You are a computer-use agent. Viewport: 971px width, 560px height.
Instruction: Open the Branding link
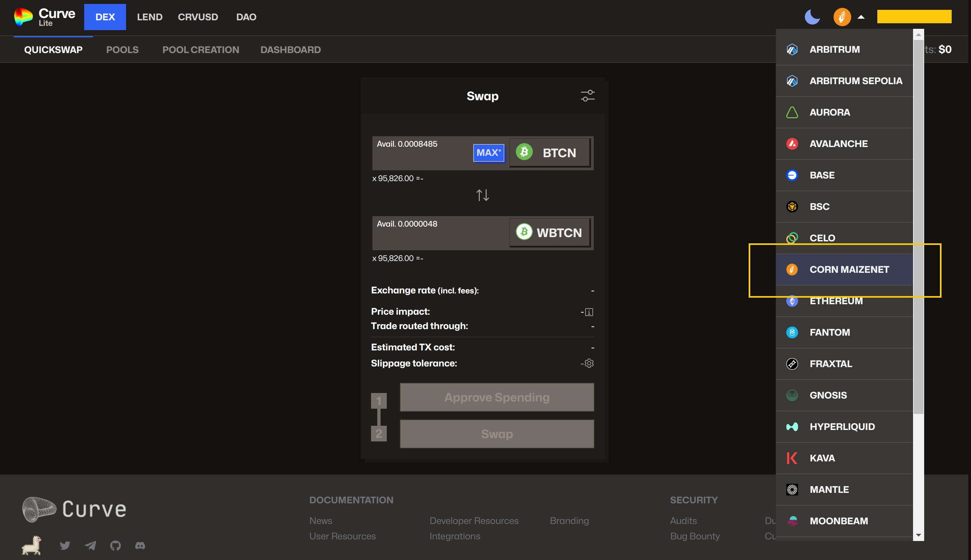click(x=569, y=521)
